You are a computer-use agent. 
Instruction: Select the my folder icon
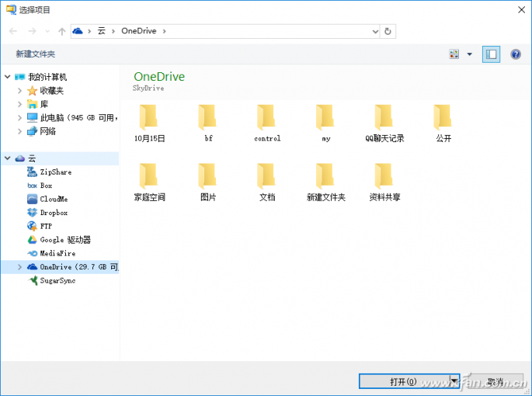coord(325,117)
